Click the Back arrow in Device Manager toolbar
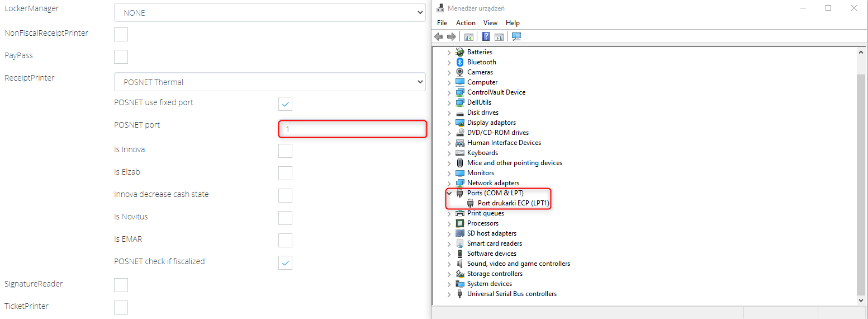Viewport: 868px width, 319px height. (x=439, y=36)
